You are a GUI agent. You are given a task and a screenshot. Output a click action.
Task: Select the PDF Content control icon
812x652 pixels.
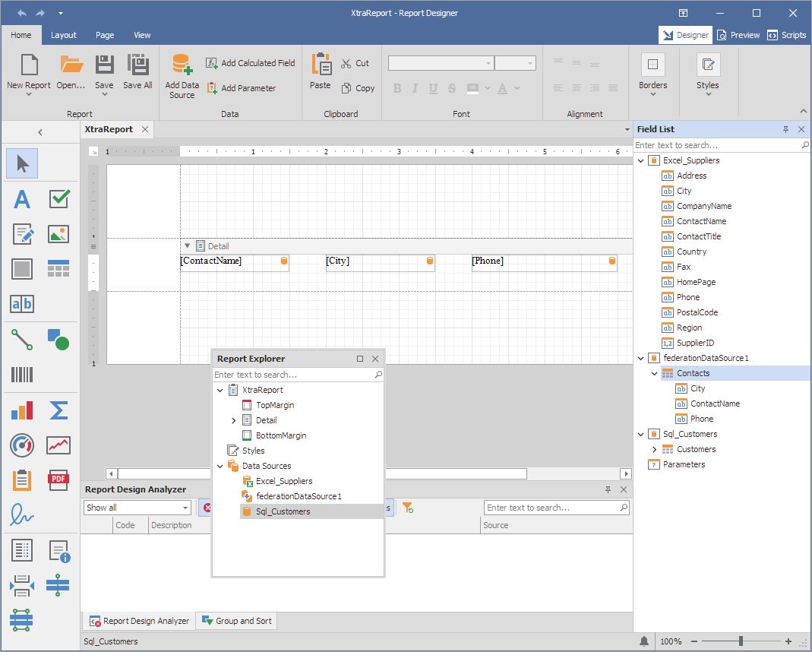pos(58,480)
